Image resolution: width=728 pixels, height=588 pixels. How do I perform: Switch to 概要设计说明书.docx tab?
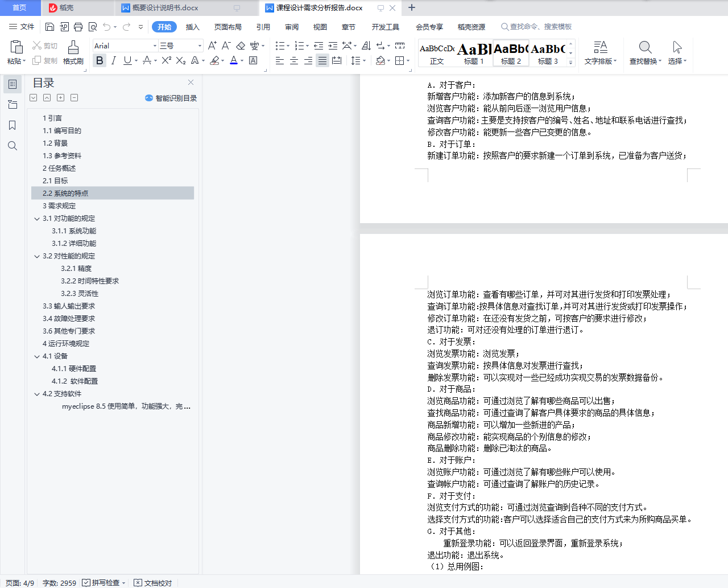165,8
